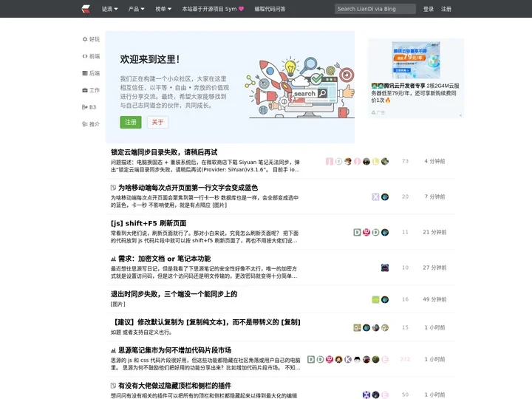Click the 4 分钟前 timestamp
The image size is (532, 399).
click(x=434, y=161)
